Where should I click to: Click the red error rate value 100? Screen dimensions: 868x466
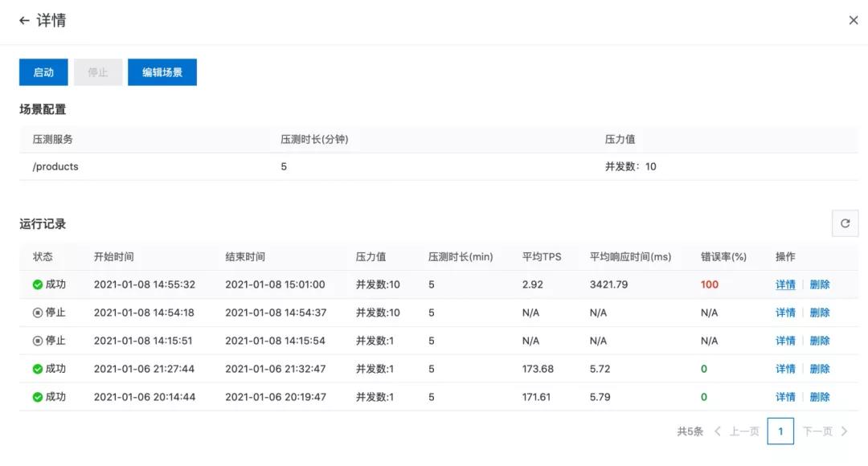pyautogui.click(x=709, y=284)
